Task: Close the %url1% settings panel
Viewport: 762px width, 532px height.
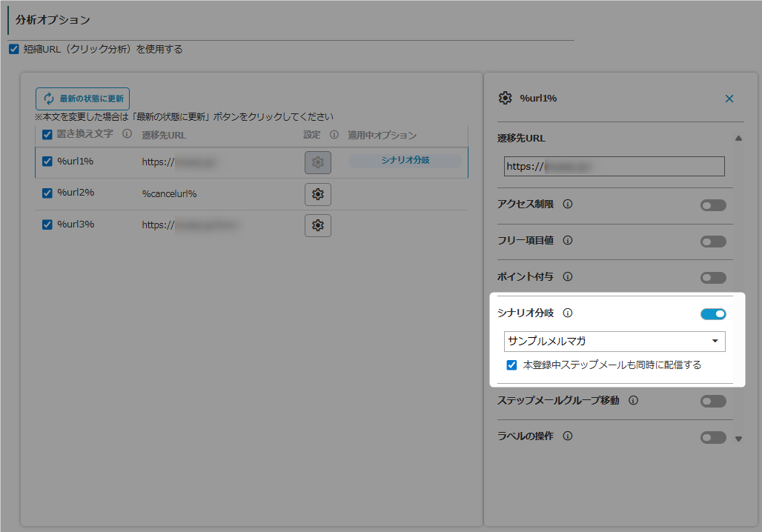Action: pos(729,99)
